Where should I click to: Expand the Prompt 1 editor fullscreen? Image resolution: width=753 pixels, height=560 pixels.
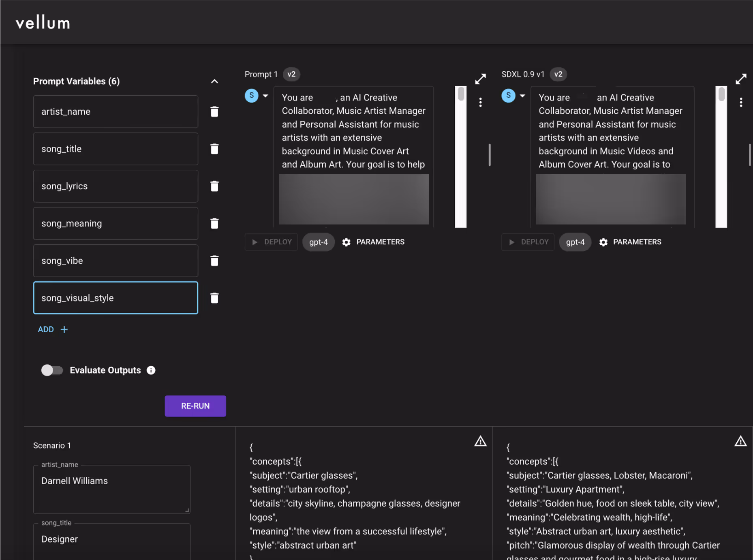point(480,79)
